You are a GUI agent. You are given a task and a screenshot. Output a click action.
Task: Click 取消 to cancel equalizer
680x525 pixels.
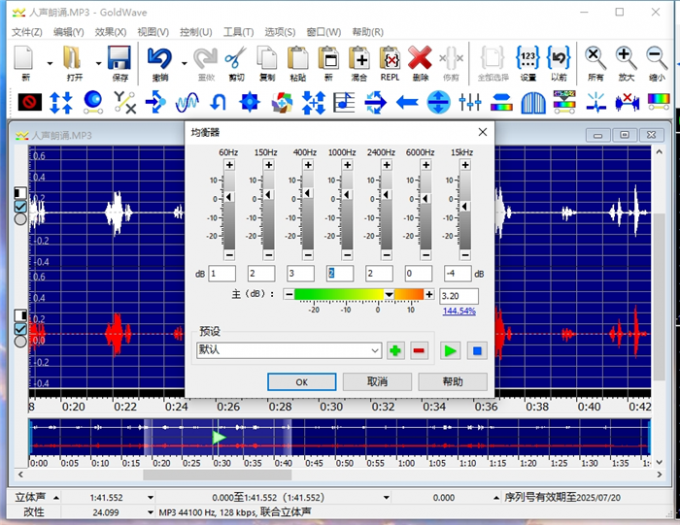click(377, 382)
